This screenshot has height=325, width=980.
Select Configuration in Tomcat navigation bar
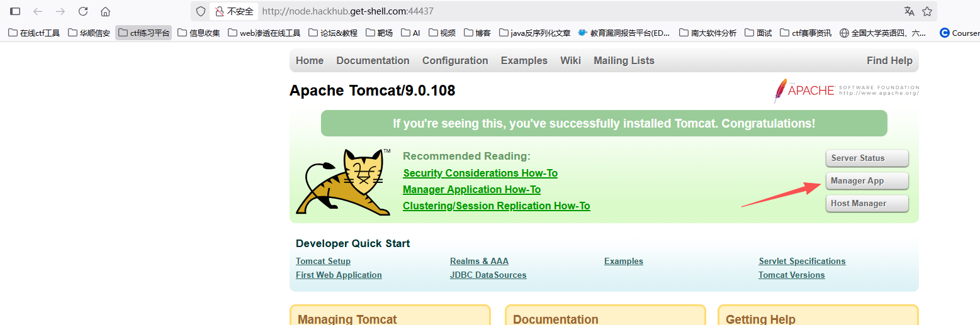coord(455,60)
